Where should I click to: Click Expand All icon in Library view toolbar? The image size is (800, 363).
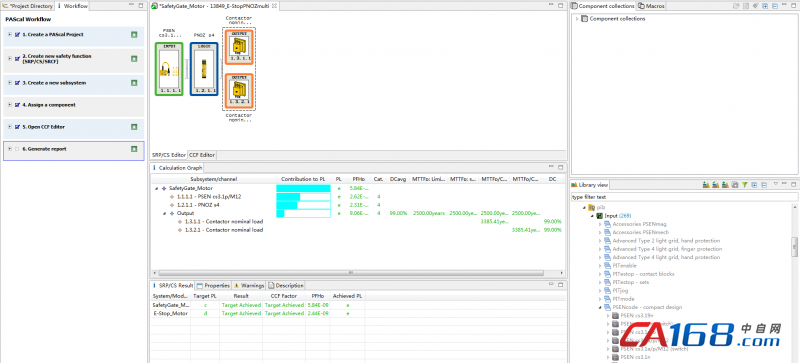[754, 185]
